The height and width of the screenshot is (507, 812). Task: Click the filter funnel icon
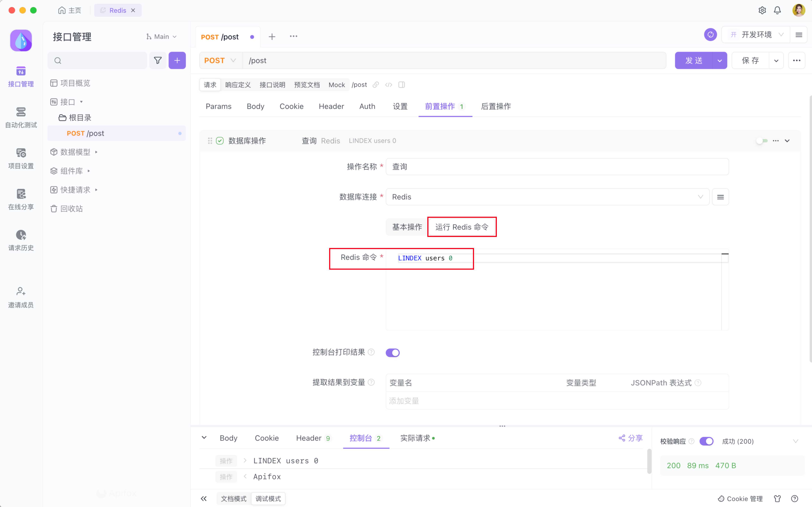tap(158, 60)
